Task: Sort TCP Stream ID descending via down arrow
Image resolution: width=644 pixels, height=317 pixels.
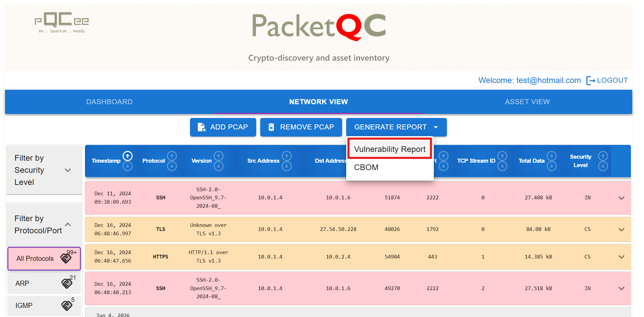Action: [502, 166]
